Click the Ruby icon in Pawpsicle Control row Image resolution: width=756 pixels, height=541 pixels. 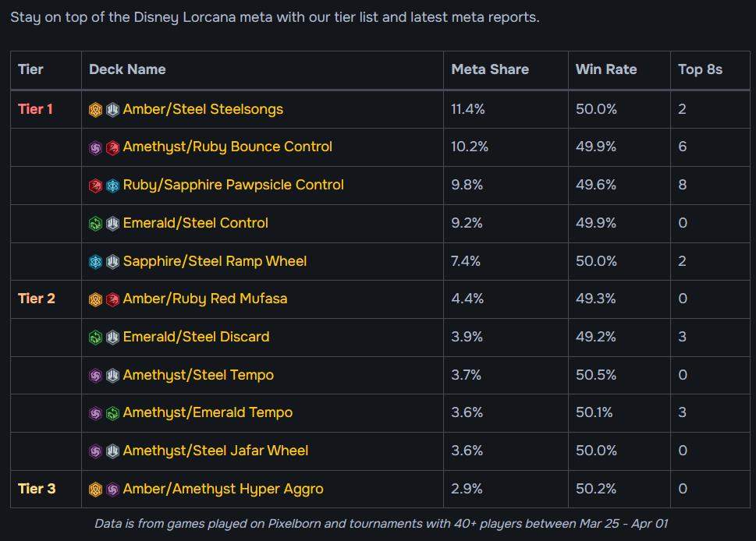coord(95,186)
